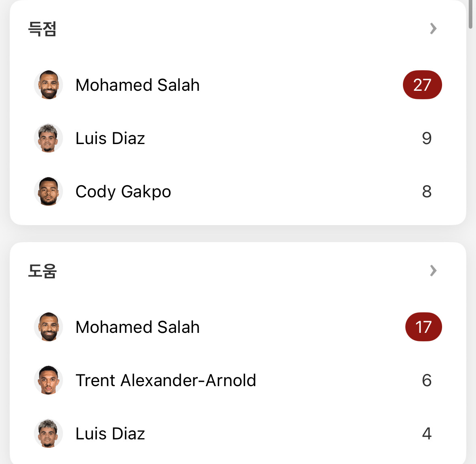Open Cody Gakpo name in scorers list
This screenshot has height=464, width=476.
(123, 192)
